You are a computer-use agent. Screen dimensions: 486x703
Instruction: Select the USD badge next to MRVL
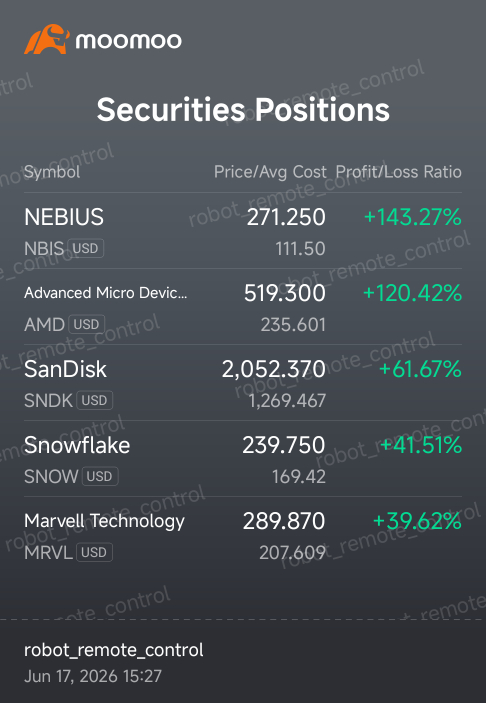(x=94, y=552)
